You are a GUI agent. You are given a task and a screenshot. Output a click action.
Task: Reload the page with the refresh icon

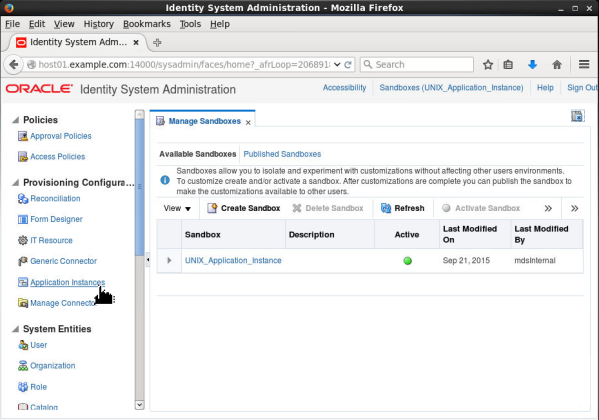(x=348, y=65)
